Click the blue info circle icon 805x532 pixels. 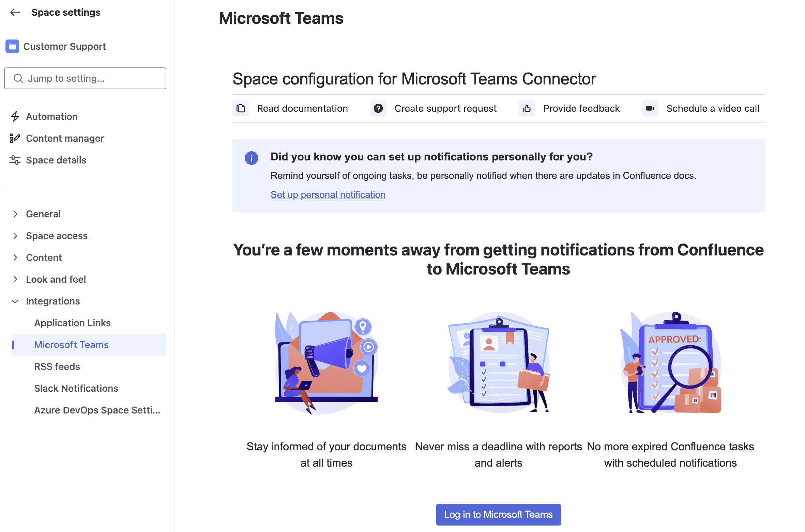point(252,158)
